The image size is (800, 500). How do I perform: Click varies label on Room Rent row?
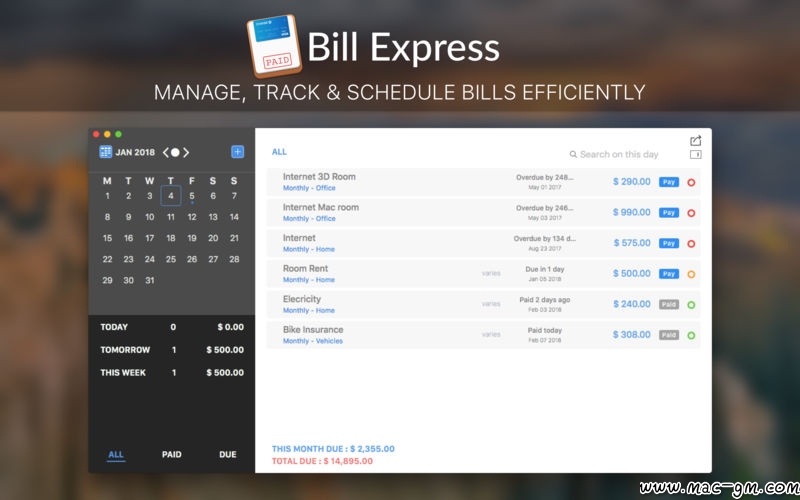[x=491, y=273]
